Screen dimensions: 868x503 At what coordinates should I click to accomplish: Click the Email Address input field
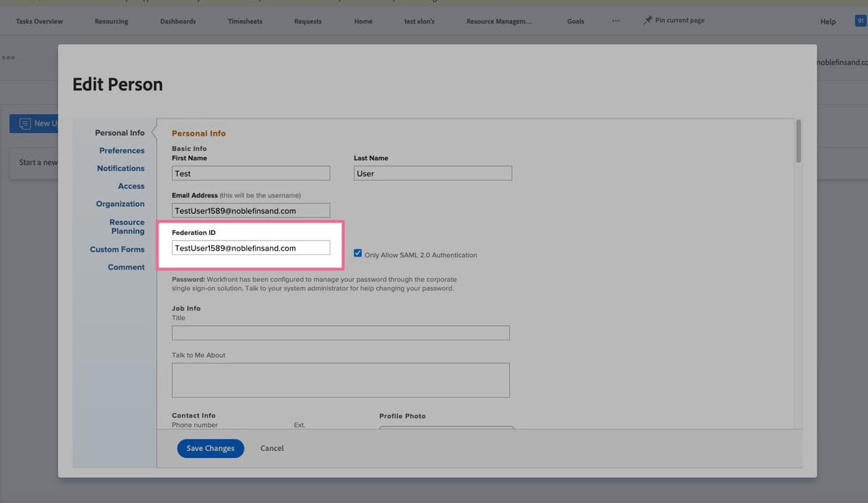tap(251, 210)
